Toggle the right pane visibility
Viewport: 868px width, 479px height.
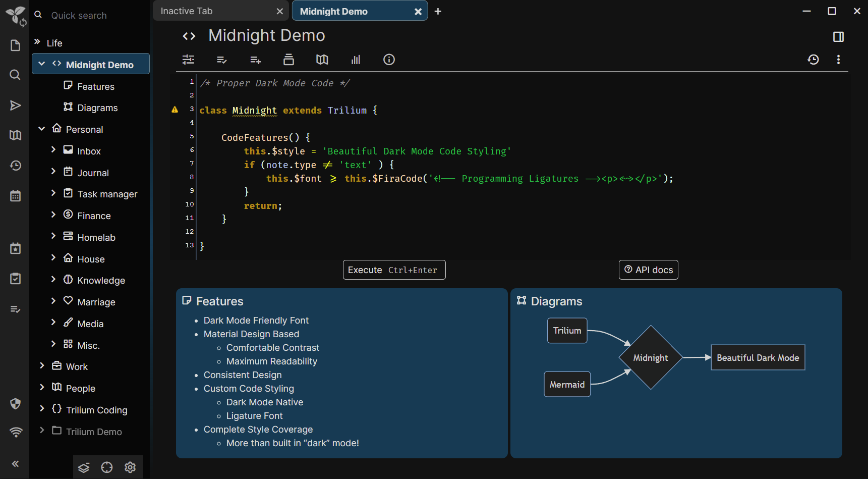pyautogui.click(x=838, y=37)
